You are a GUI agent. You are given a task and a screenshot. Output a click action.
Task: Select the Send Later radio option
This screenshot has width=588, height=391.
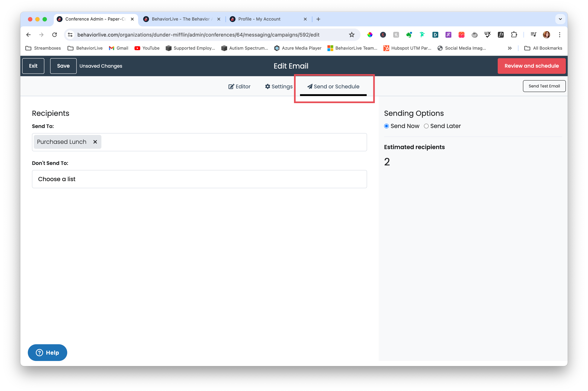click(x=426, y=126)
